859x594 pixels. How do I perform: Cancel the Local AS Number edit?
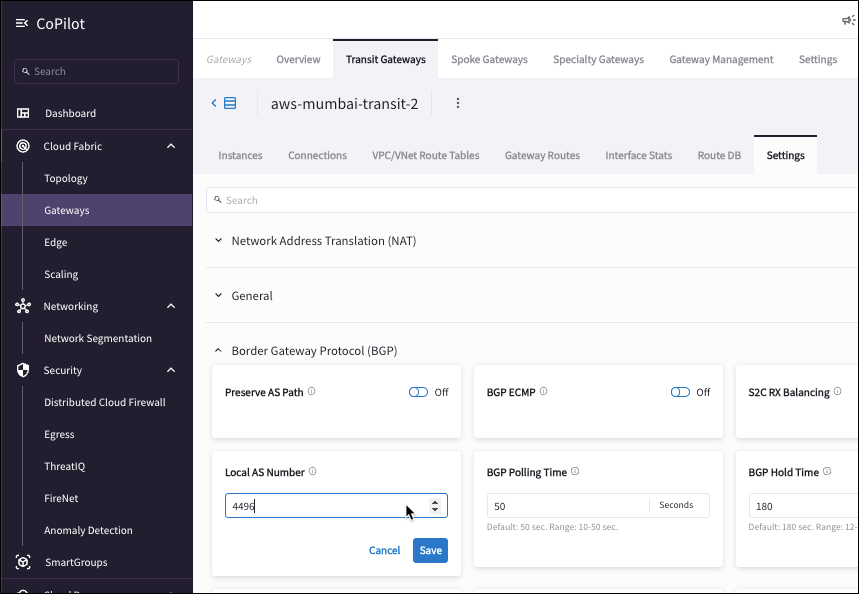tap(384, 550)
